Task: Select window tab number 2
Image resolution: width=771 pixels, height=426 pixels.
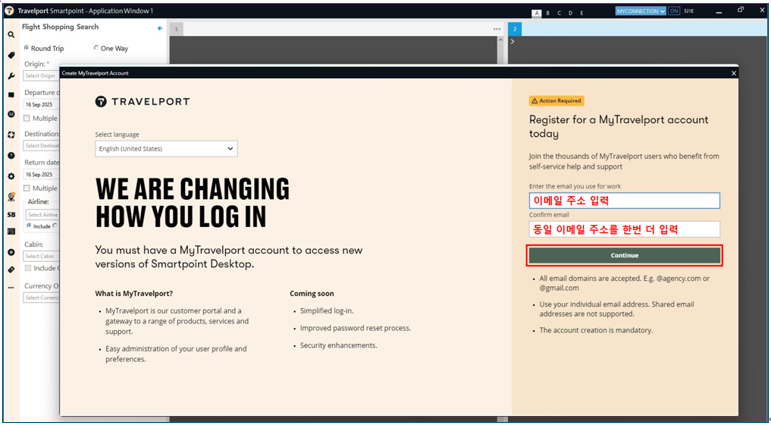Action: click(515, 29)
